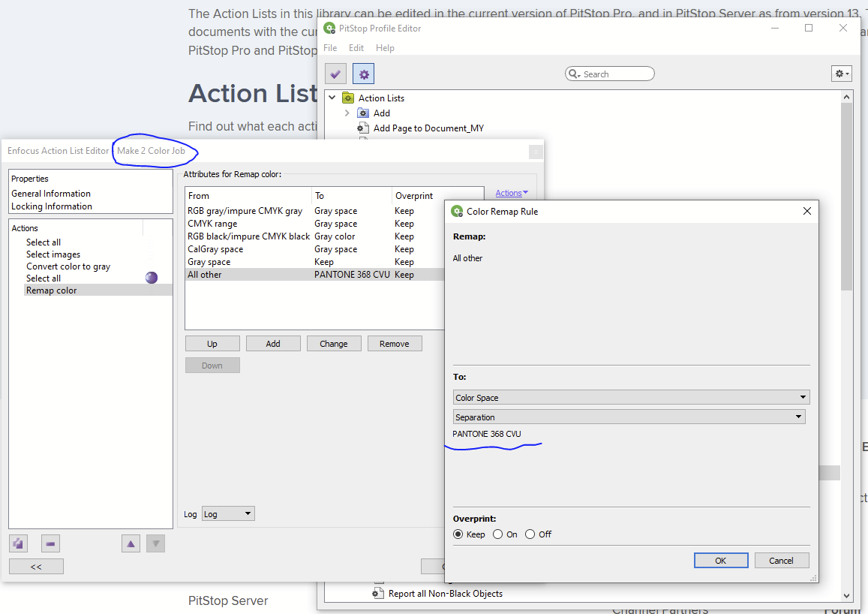Close the Enfocus Action List Editor window

pyautogui.click(x=536, y=151)
